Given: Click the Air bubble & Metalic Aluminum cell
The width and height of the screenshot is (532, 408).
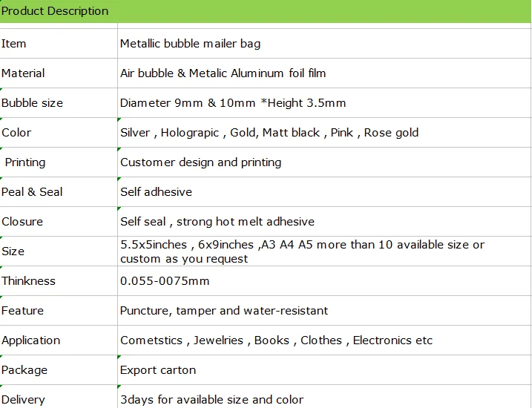Looking at the screenshot, I should [223, 73].
